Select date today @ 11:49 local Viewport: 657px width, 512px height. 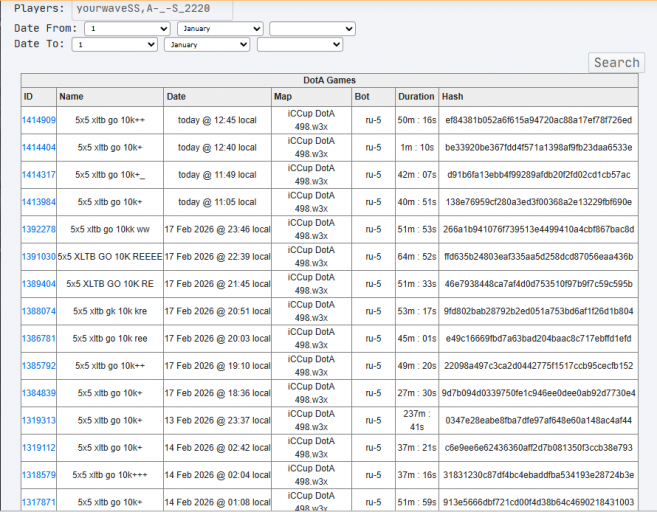click(x=217, y=175)
